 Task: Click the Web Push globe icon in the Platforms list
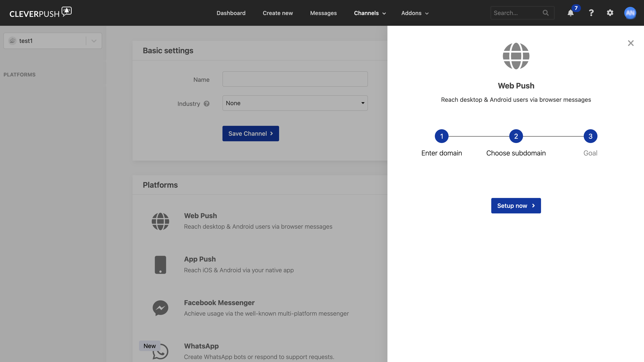[x=160, y=221]
